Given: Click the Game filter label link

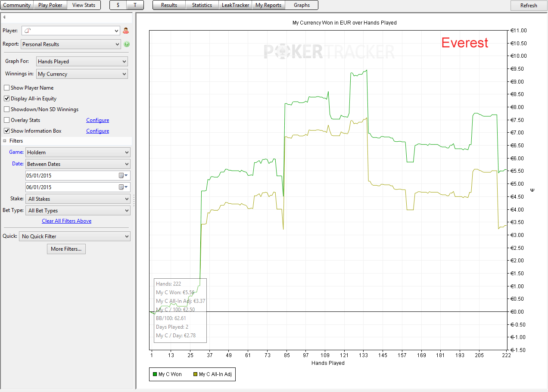Looking at the screenshot, I should click(x=16, y=152).
